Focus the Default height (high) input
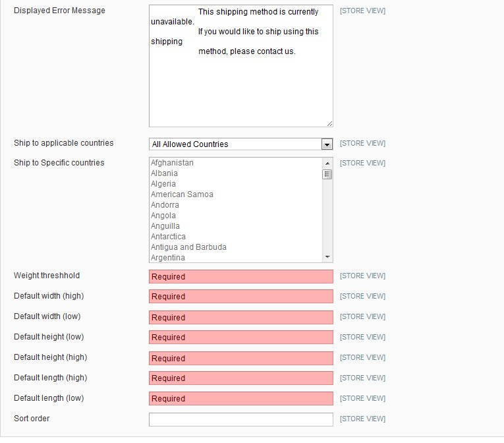Screen dimensions: 504x443 pyautogui.click(x=240, y=359)
